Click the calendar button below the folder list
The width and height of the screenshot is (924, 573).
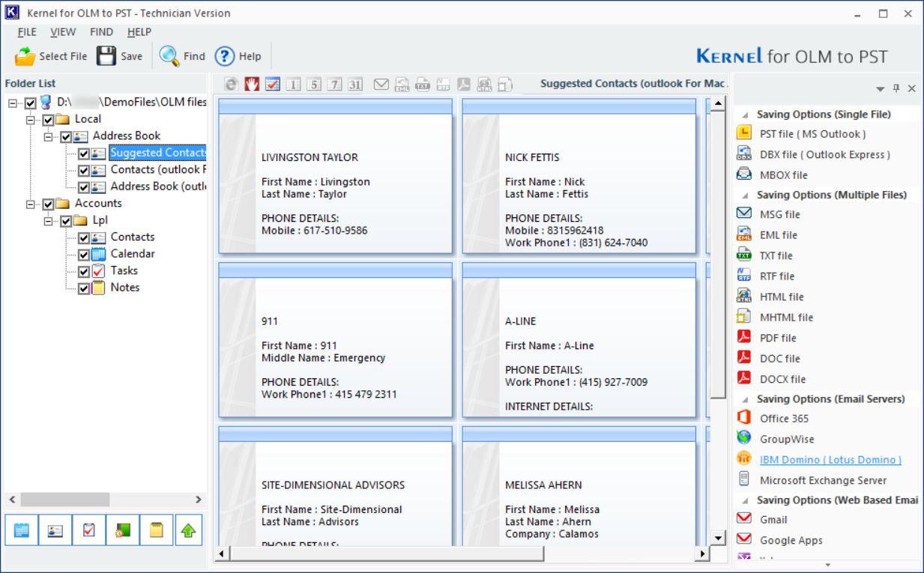coord(21,530)
